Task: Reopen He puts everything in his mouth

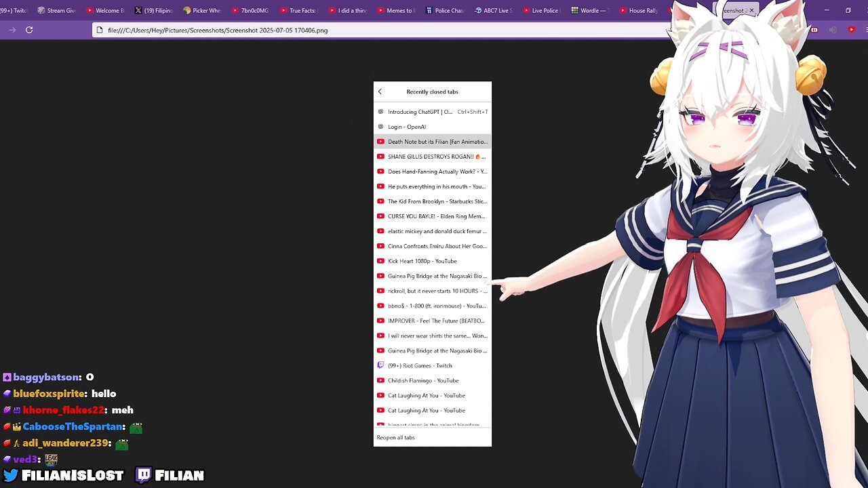Action: click(x=433, y=186)
